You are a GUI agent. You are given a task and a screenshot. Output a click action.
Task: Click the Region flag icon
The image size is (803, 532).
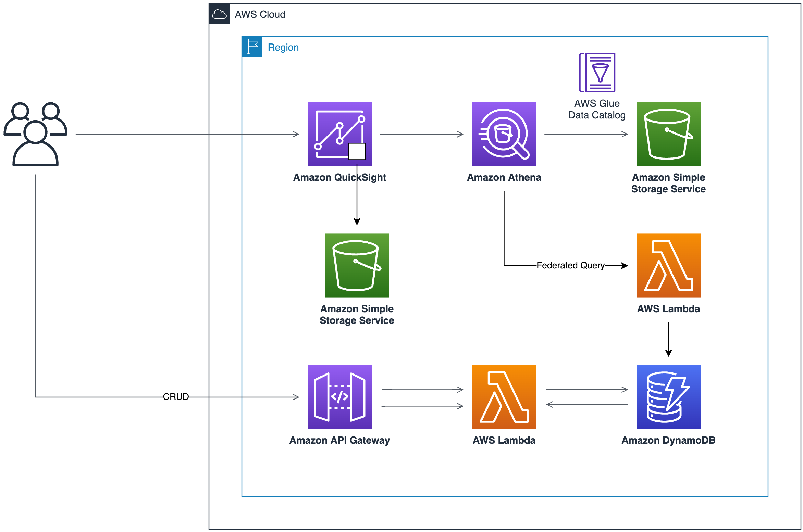[252, 47]
